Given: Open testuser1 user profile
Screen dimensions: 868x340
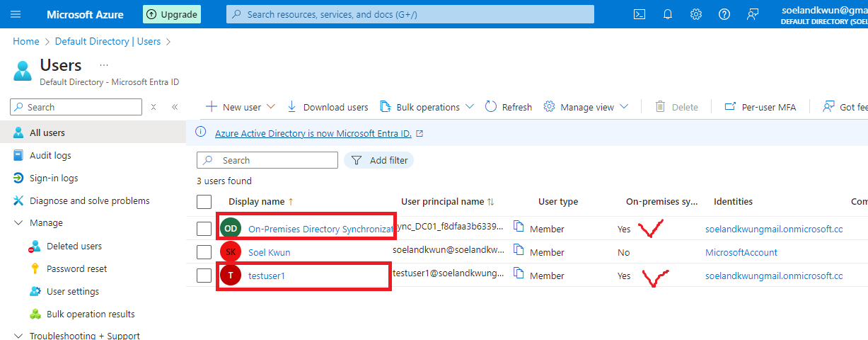Looking at the screenshot, I should 267,276.
